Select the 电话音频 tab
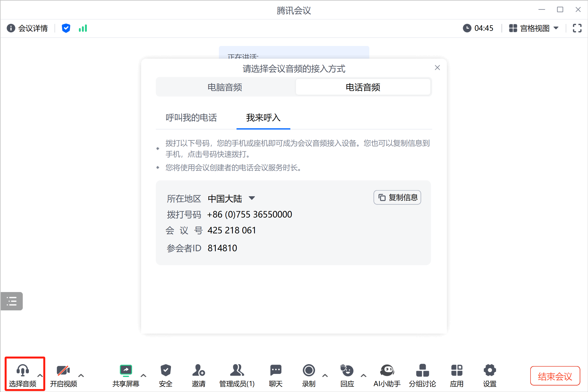This screenshot has height=392, width=588. pos(363,87)
